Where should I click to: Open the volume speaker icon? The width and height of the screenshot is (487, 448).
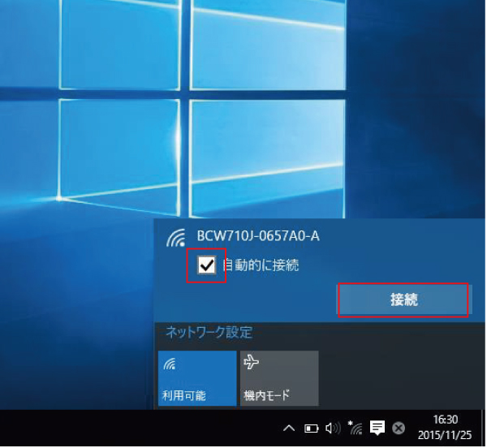(x=333, y=429)
